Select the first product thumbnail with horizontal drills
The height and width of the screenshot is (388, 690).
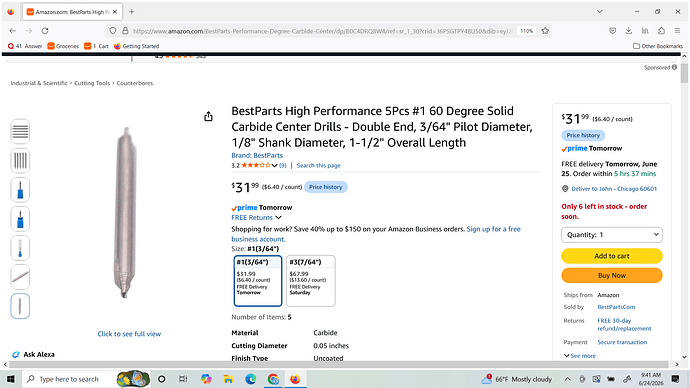pos(20,131)
